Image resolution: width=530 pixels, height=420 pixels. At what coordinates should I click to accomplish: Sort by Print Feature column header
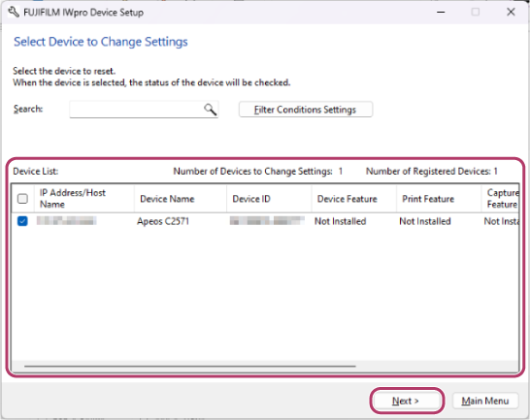pos(439,198)
